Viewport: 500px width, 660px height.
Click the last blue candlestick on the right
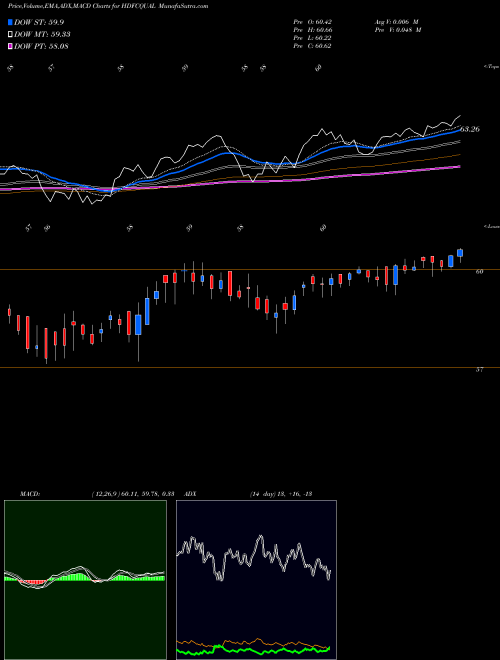point(460,253)
